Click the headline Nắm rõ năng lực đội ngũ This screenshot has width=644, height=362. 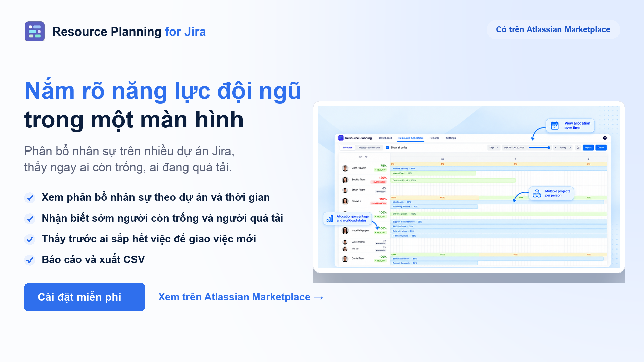point(163,91)
